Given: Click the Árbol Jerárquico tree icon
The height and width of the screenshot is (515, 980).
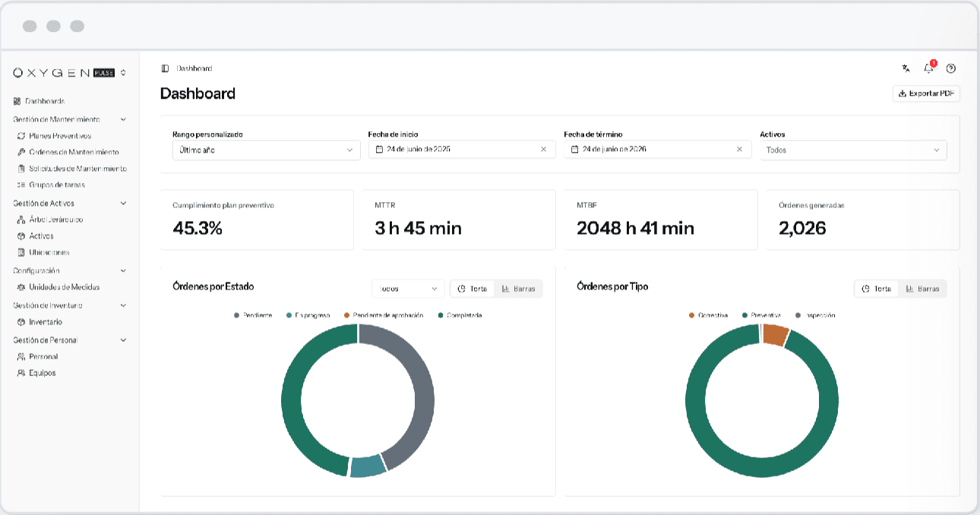Looking at the screenshot, I should [x=21, y=220].
